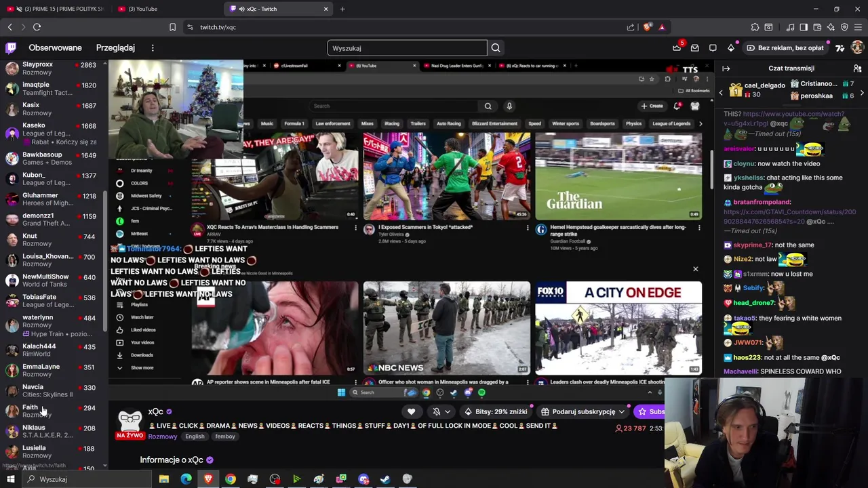Open Brave media playlist music icon

pos(790,27)
